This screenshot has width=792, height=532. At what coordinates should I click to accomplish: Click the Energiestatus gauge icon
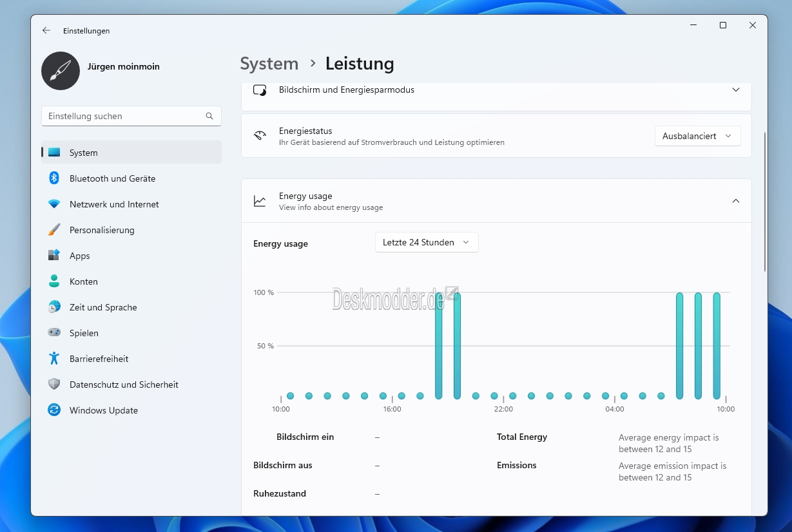[x=260, y=136]
